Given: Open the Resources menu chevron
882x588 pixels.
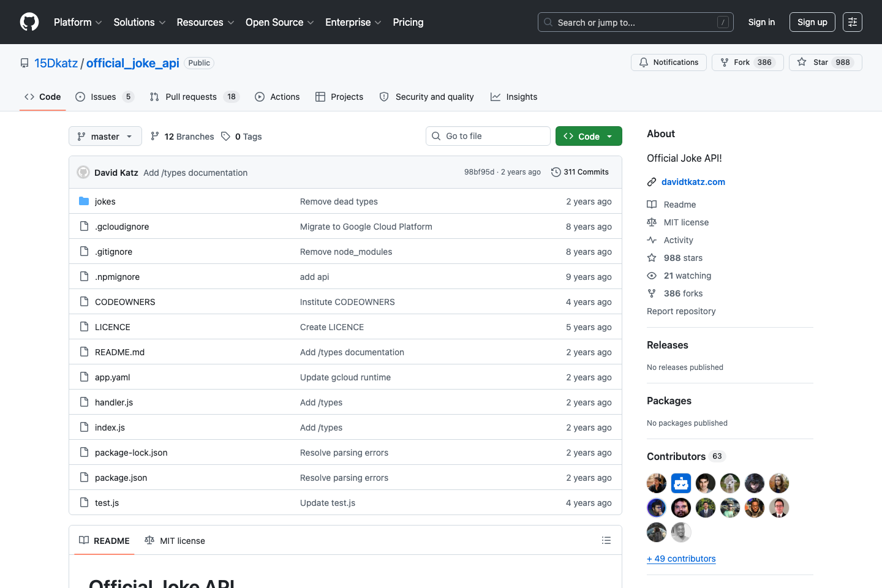Looking at the screenshot, I should [232, 22].
